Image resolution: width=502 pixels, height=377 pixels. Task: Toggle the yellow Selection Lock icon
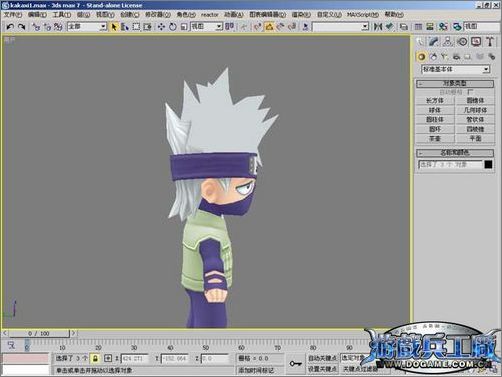tap(95, 359)
